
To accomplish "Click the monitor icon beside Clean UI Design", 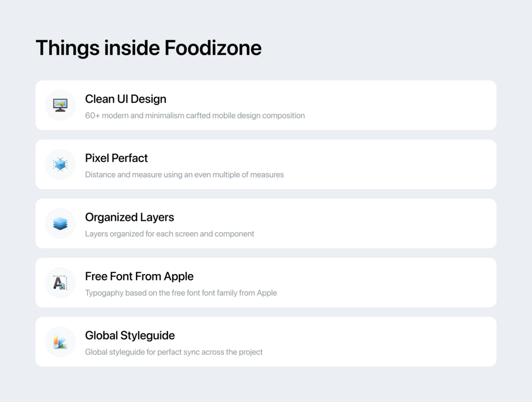I will click(x=60, y=105).
